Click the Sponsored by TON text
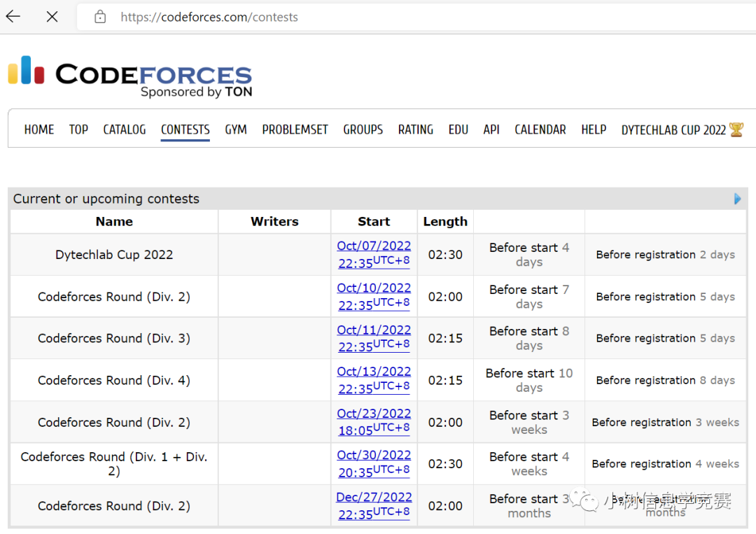 point(196,92)
